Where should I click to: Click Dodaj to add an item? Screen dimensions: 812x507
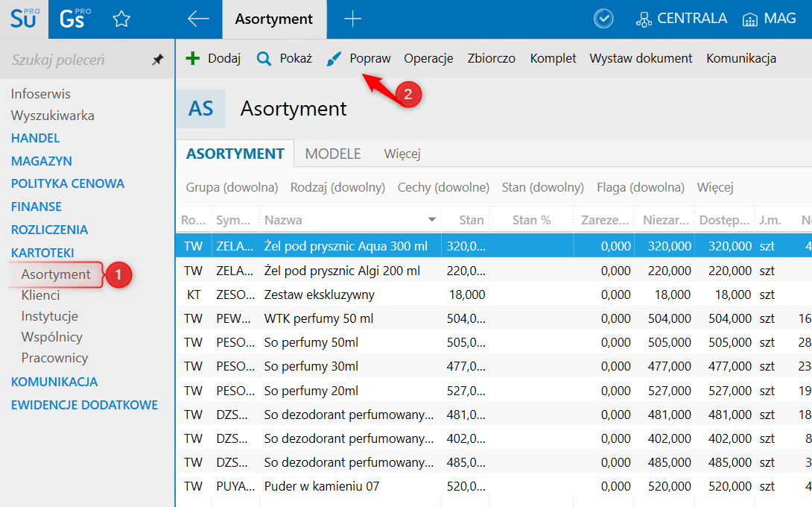(x=213, y=58)
